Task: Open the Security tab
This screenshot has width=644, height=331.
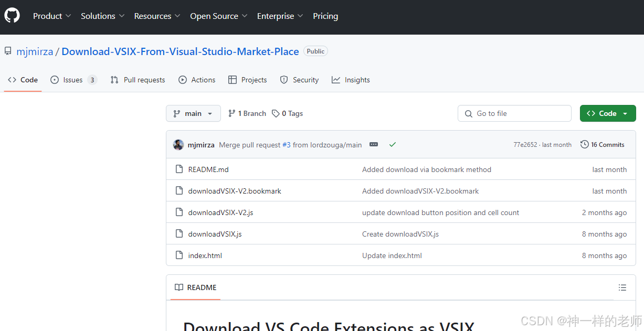Action: [x=299, y=80]
